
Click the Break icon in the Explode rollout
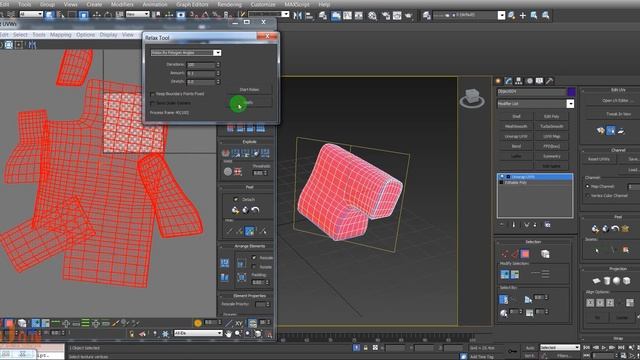coord(225,153)
